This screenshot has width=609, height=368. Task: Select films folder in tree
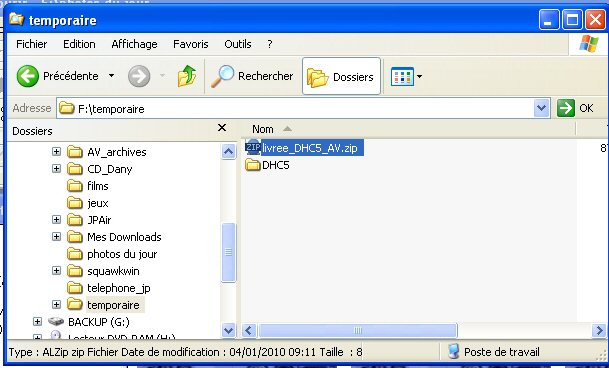[x=97, y=186]
